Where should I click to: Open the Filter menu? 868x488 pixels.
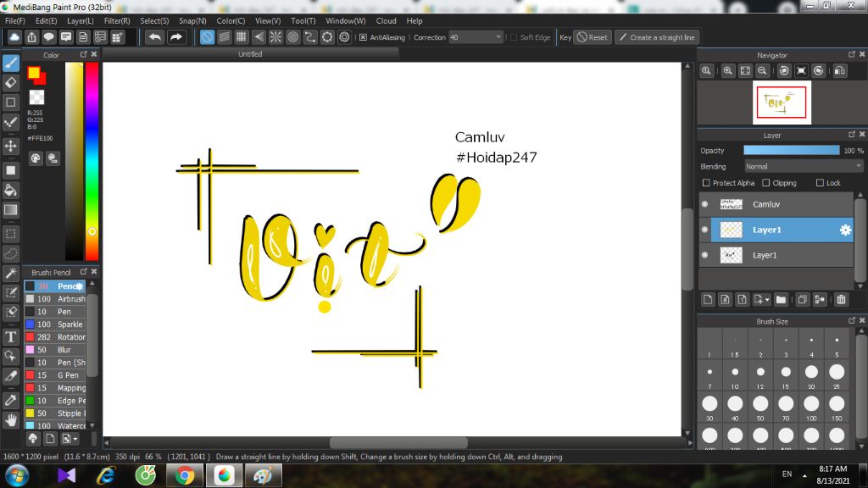click(117, 20)
